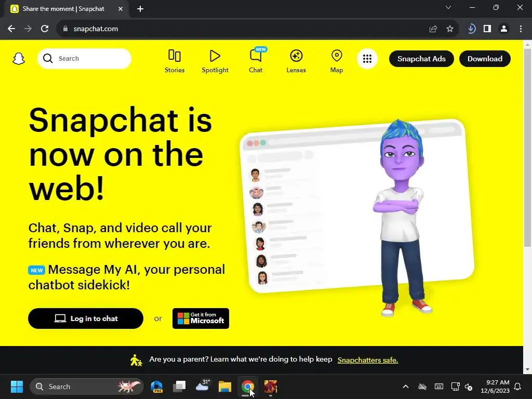Click the Windows taskbar Search box
This screenshot has width=532, height=399.
(87, 387)
